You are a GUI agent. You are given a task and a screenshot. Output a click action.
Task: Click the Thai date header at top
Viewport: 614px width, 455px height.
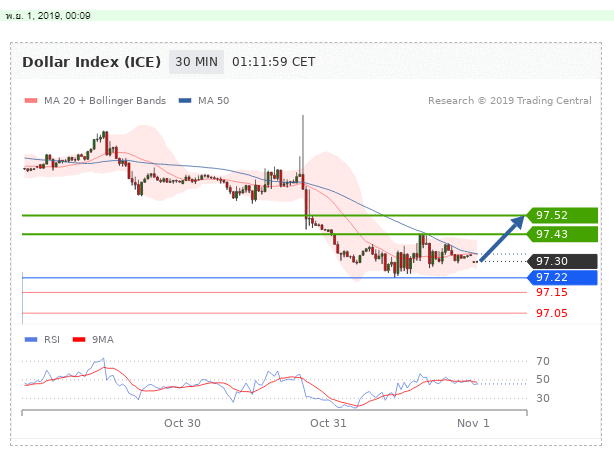(x=48, y=16)
